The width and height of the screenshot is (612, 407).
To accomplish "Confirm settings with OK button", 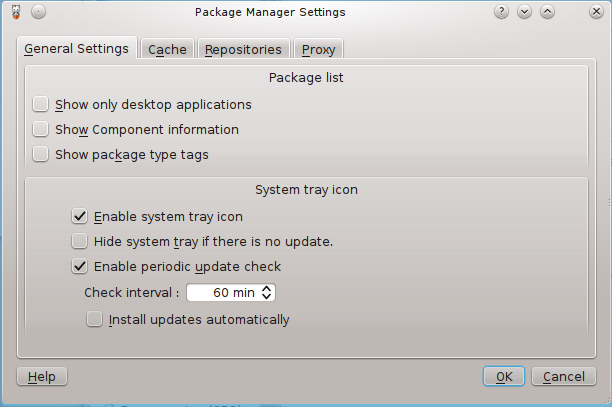I will 504,376.
